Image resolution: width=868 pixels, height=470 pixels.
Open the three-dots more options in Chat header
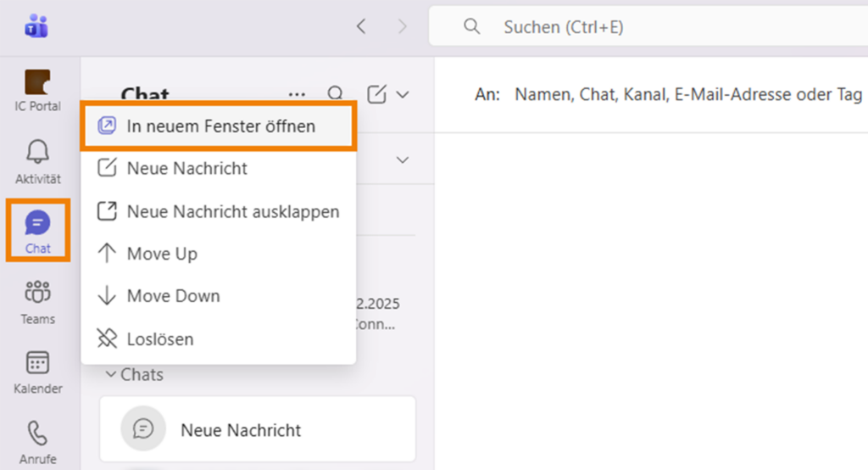click(297, 94)
